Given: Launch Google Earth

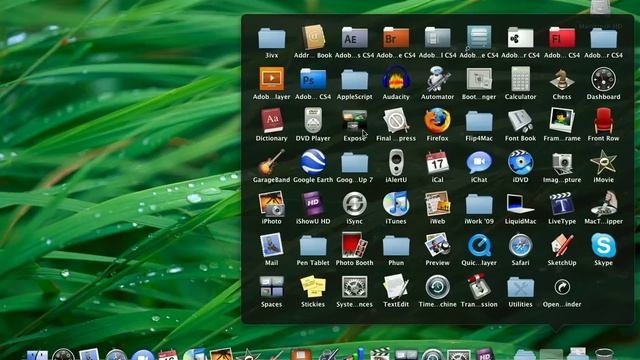Looking at the screenshot, I should pos(313,163).
